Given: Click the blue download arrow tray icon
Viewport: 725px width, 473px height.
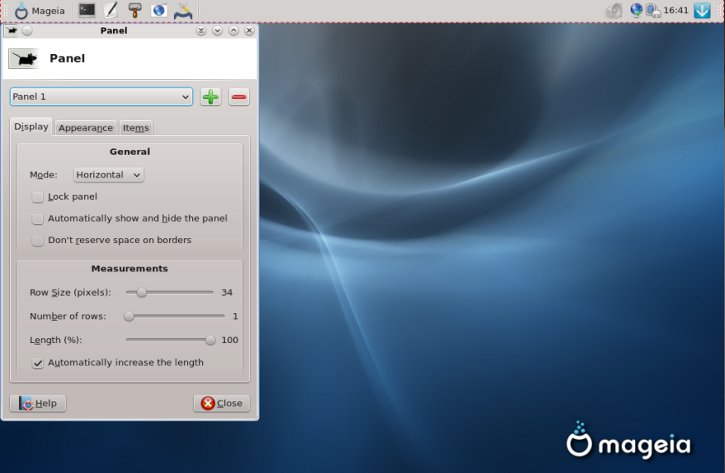Looking at the screenshot, I should [x=702, y=10].
